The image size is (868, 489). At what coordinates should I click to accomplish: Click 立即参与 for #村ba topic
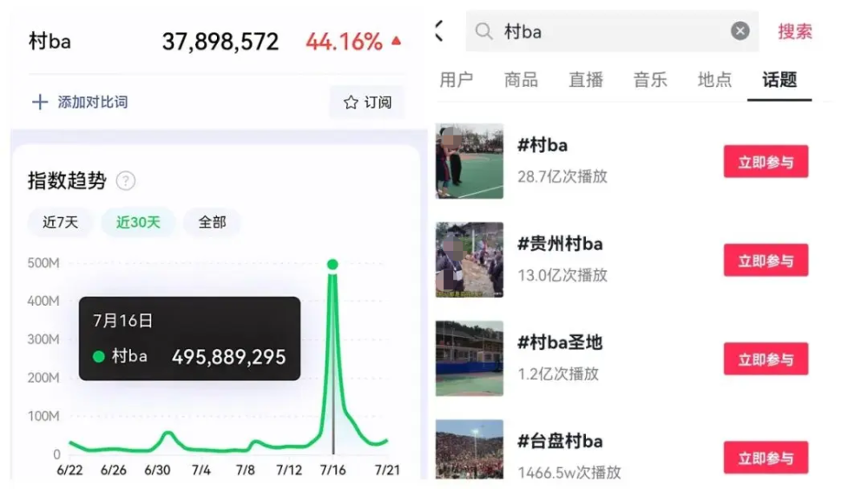[766, 162]
